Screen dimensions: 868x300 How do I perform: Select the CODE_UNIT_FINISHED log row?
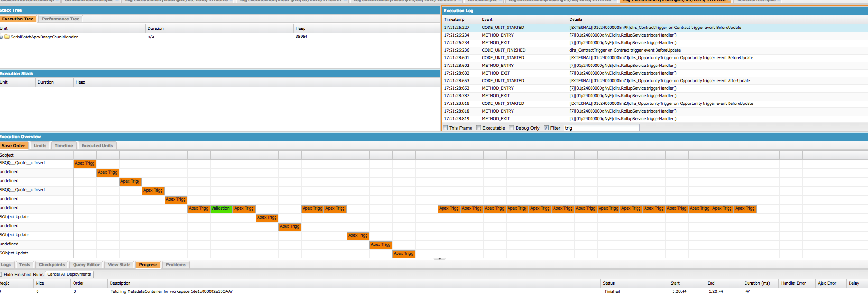pos(655,50)
